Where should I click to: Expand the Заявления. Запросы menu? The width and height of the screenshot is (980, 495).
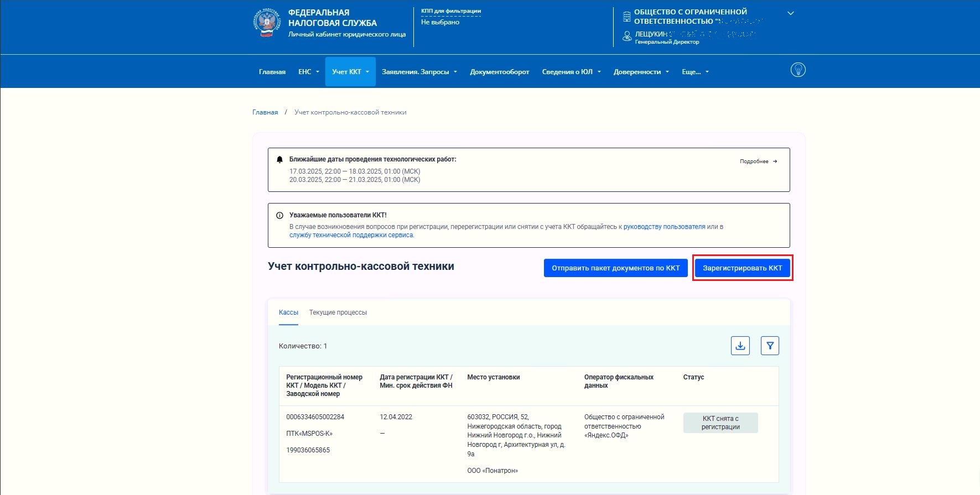coord(419,72)
